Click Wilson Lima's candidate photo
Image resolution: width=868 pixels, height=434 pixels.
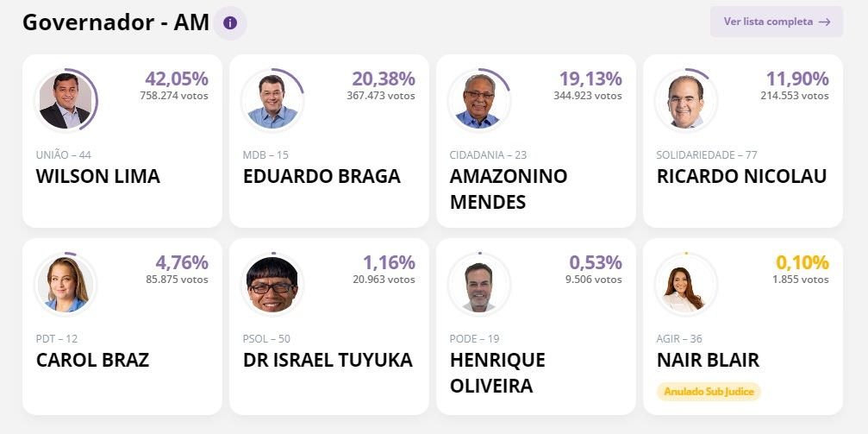click(66, 101)
